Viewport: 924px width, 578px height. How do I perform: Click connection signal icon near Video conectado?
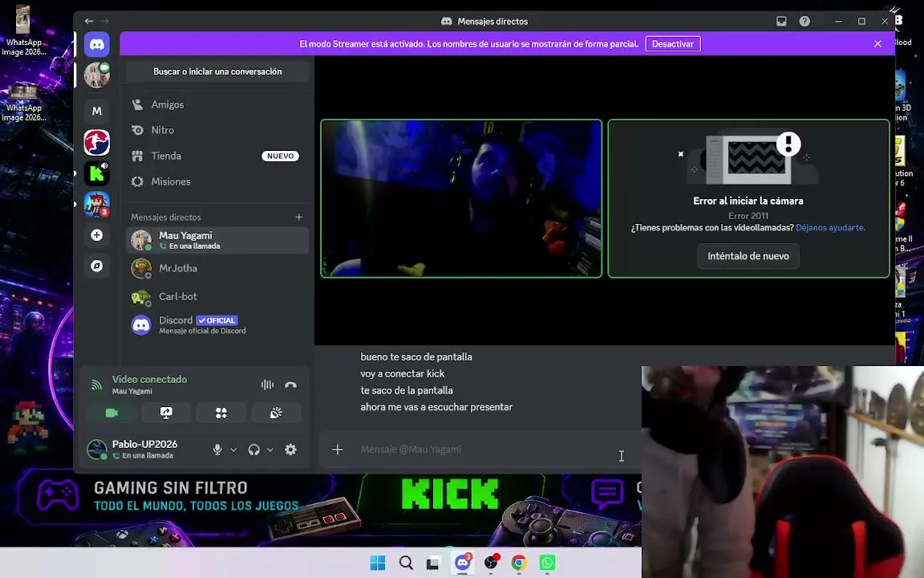coord(96,385)
